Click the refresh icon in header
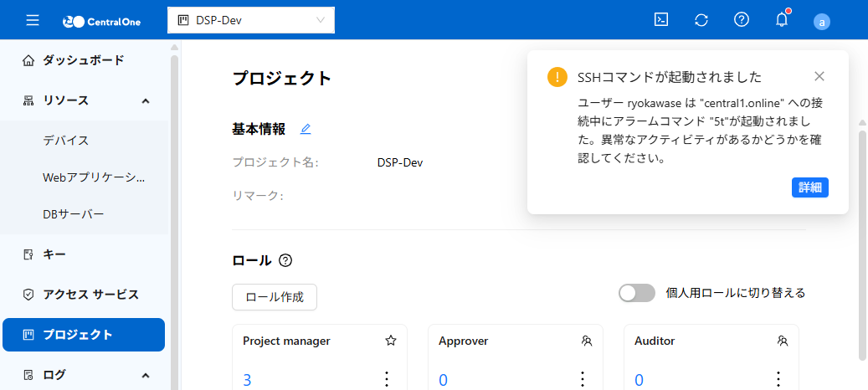The width and height of the screenshot is (868, 390). pos(701,20)
